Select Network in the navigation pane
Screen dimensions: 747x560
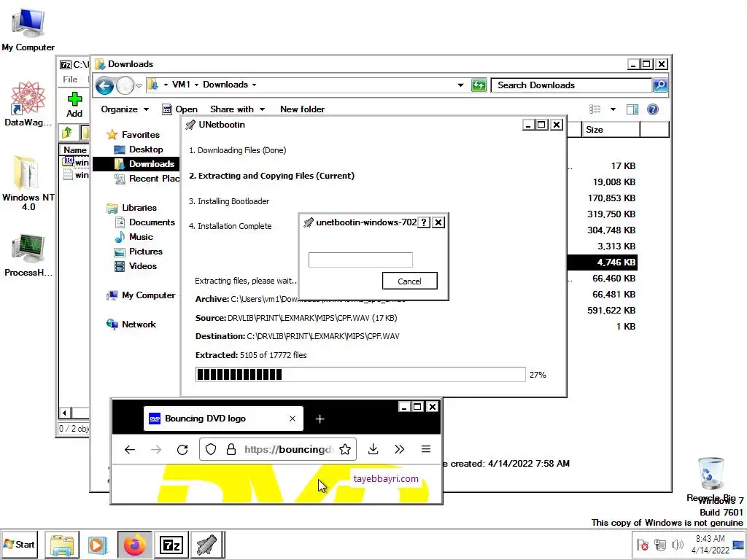click(131, 324)
